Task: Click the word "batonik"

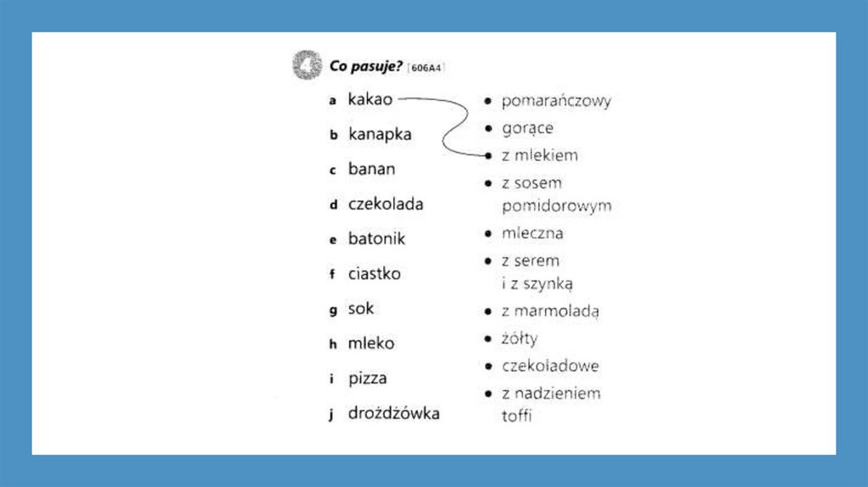Action: coord(376,239)
